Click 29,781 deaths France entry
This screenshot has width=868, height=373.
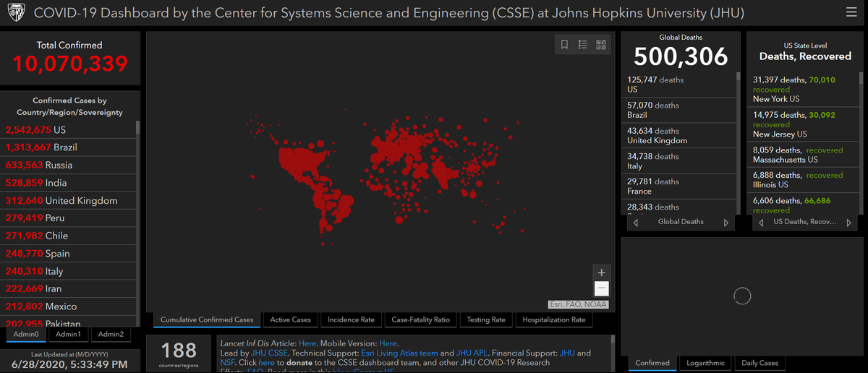(679, 186)
